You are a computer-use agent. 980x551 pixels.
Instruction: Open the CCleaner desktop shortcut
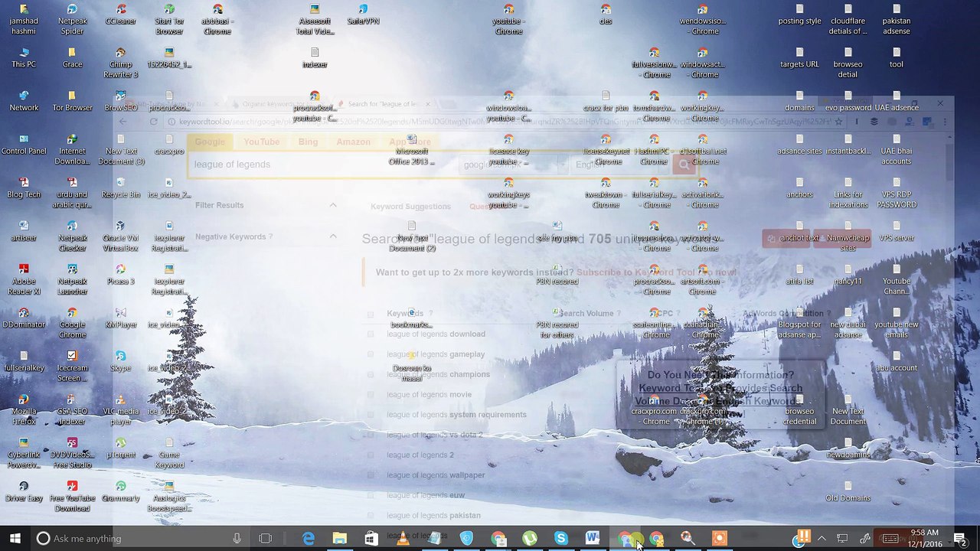tap(121, 15)
